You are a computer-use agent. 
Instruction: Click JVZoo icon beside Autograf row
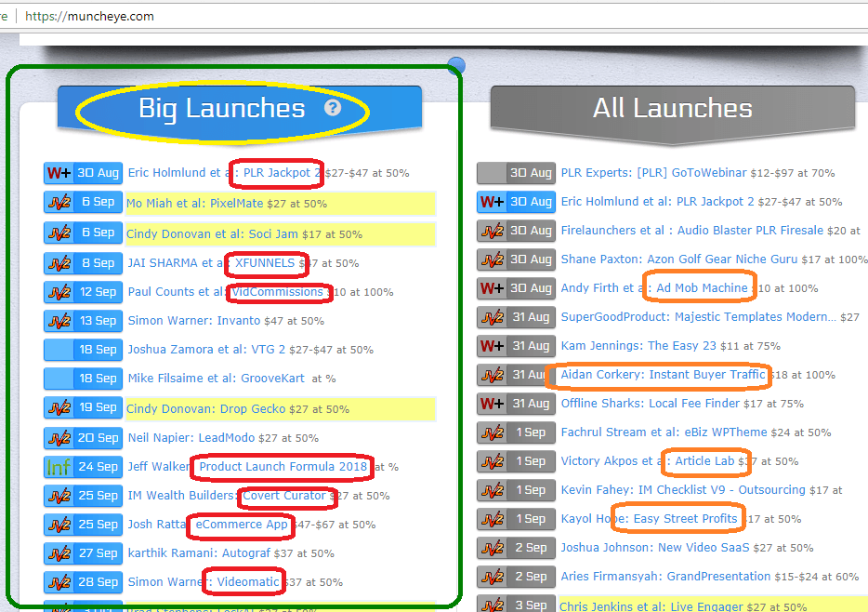59,553
